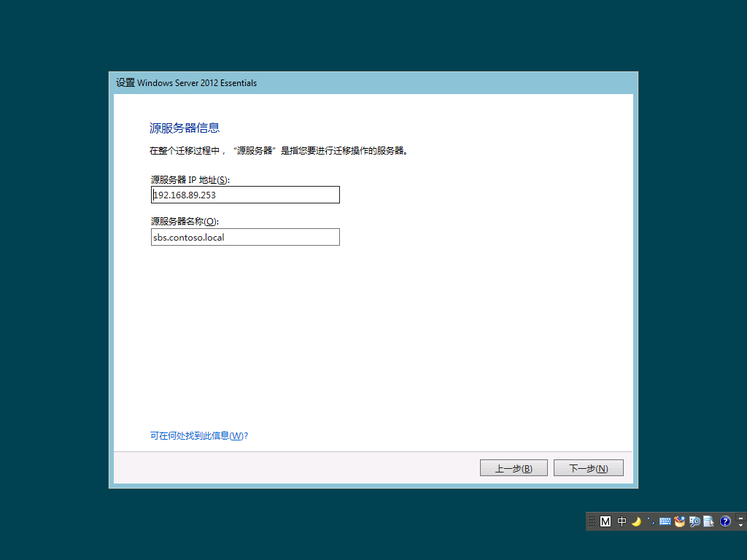Viewport: 747px width, 560px height.
Task: Open IME help question mark icon
Action: coord(725,521)
